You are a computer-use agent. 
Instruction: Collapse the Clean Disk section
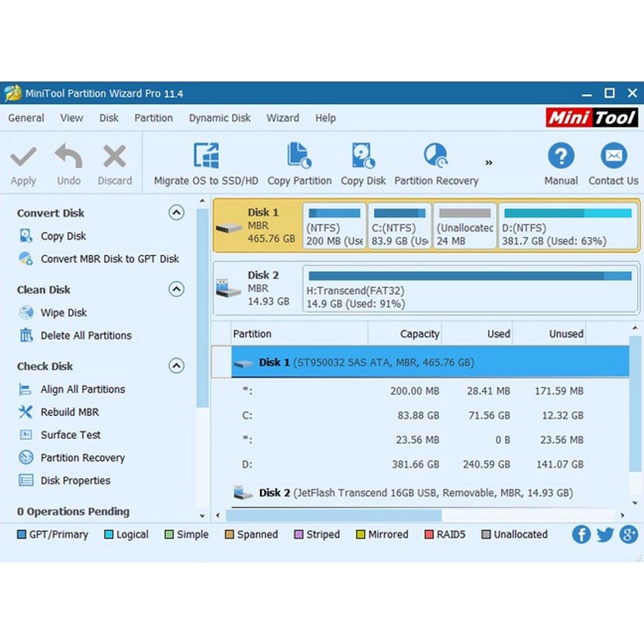coord(176,289)
